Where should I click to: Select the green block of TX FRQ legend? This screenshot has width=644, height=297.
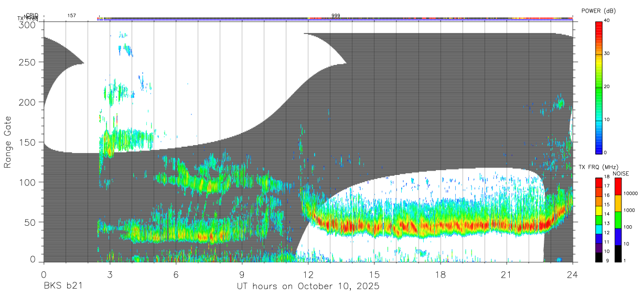599,219
